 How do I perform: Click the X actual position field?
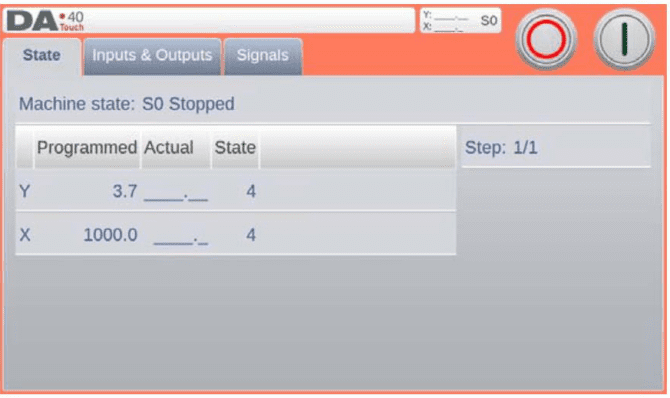pos(180,236)
